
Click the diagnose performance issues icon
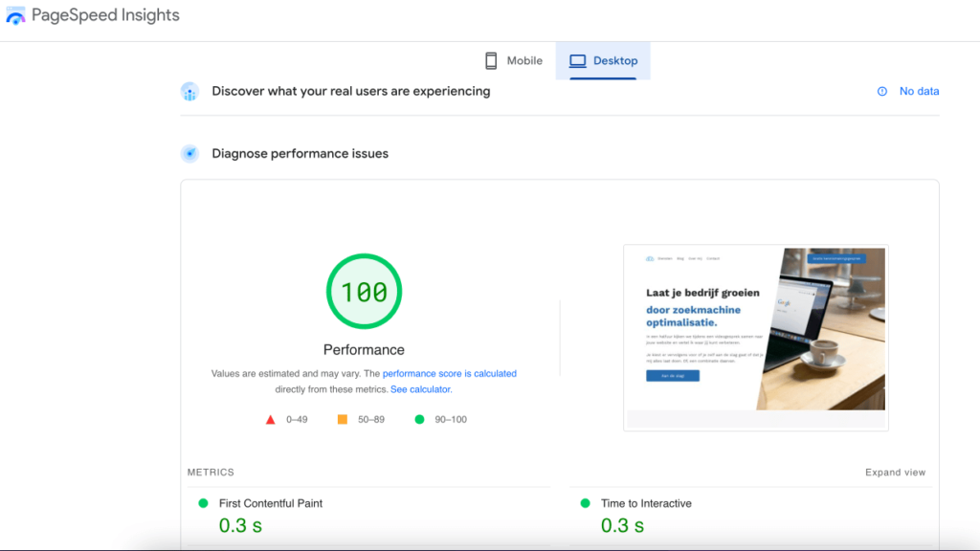[189, 154]
